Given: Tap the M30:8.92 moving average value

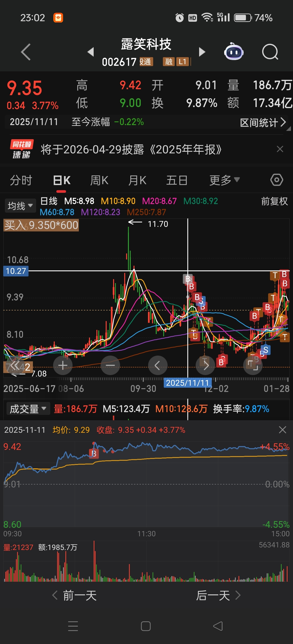Looking at the screenshot, I should pos(201,201).
